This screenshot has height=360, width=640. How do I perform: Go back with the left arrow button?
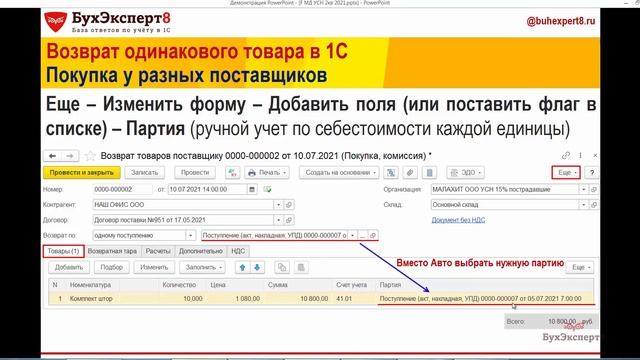[x=52, y=156]
